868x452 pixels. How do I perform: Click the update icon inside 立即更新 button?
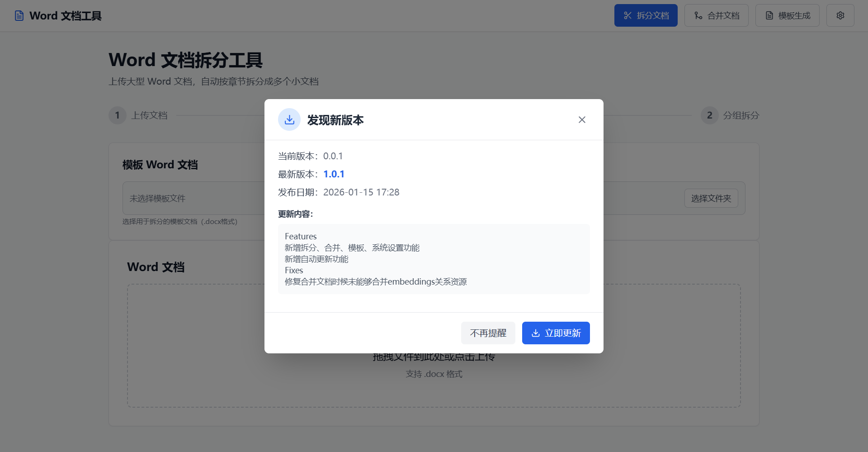point(536,333)
